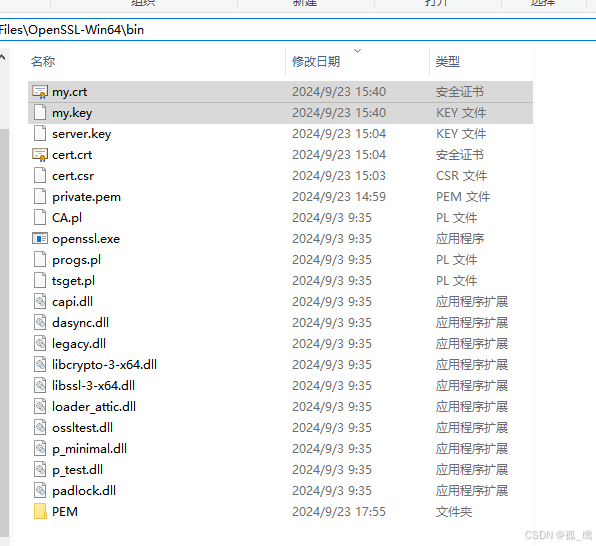Click the cert.crt certificate icon
Screen dimensions: 596x546
(40, 155)
